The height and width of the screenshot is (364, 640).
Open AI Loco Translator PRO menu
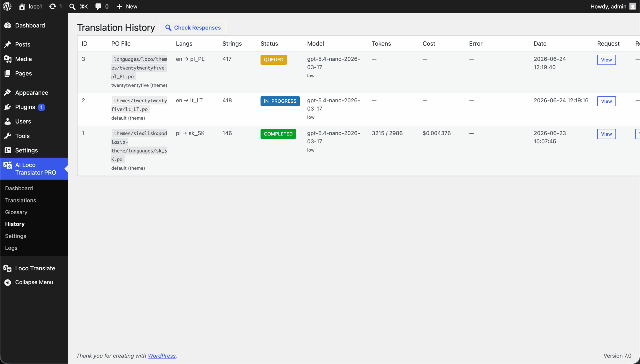pos(34,169)
